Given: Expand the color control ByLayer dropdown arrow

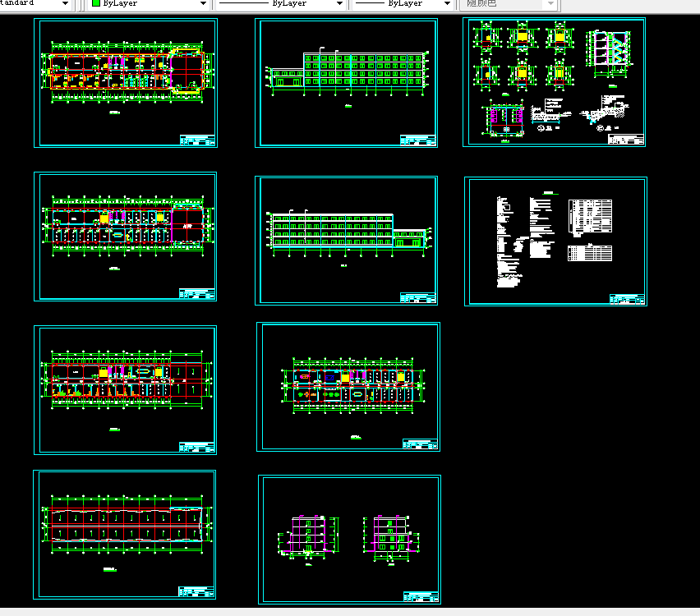Looking at the screenshot, I should [x=203, y=3].
